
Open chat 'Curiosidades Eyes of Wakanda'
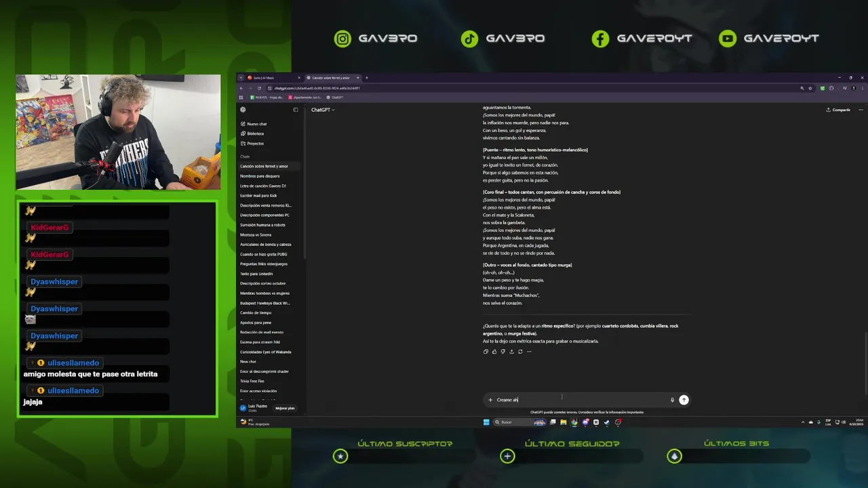pyautogui.click(x=265, y=352)
